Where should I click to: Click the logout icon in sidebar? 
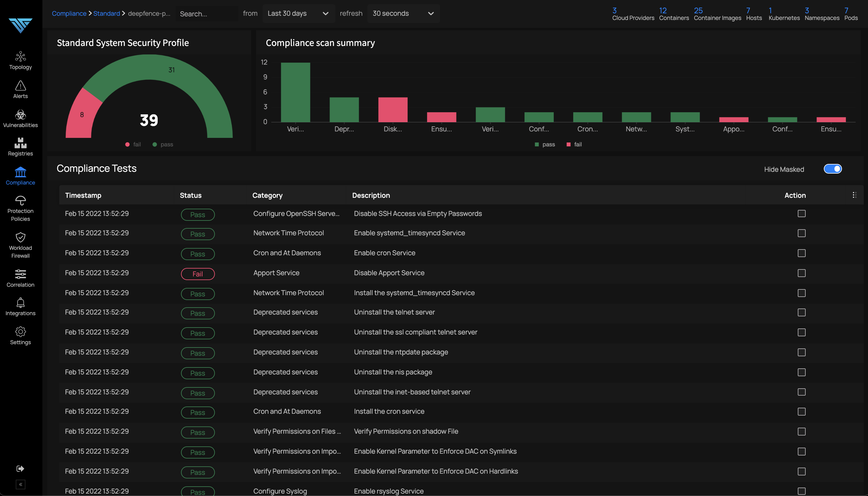click(21, 469)
